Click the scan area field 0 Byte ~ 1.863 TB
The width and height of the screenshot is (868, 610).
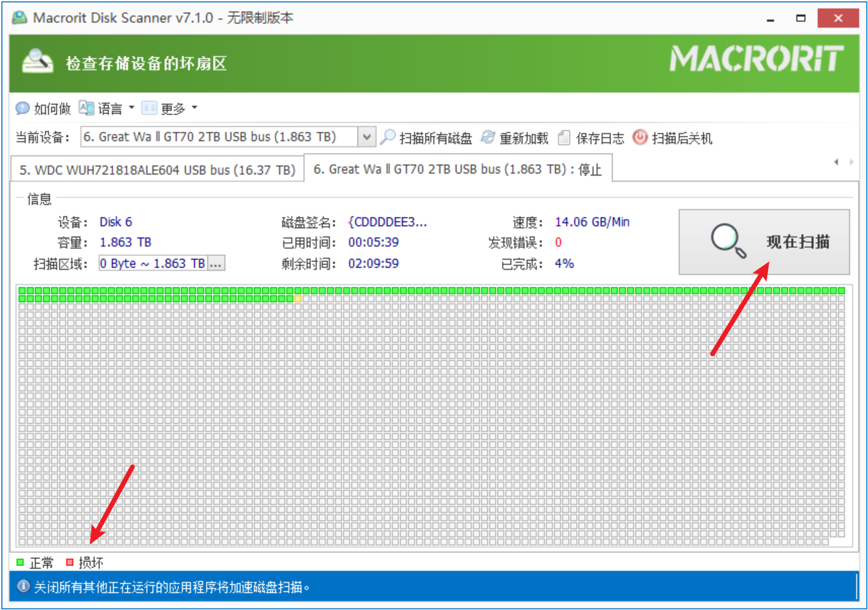tap(153, 263)
